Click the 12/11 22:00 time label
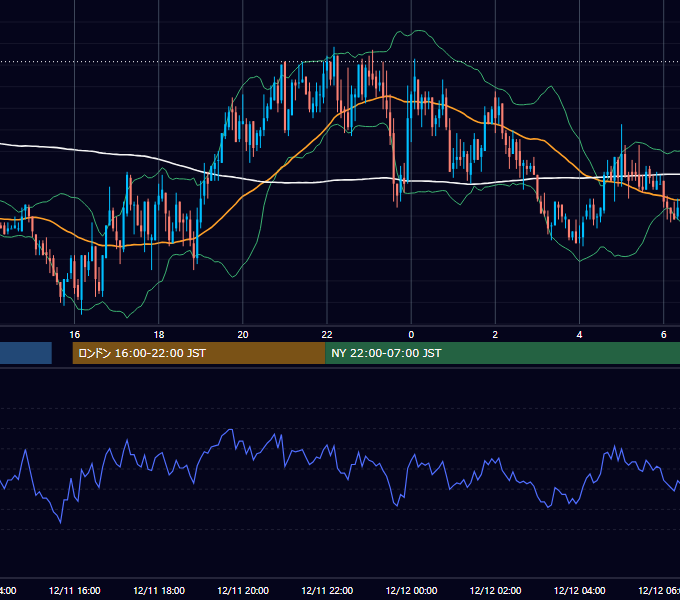This screenshot has height=600, width=680. 327,590
